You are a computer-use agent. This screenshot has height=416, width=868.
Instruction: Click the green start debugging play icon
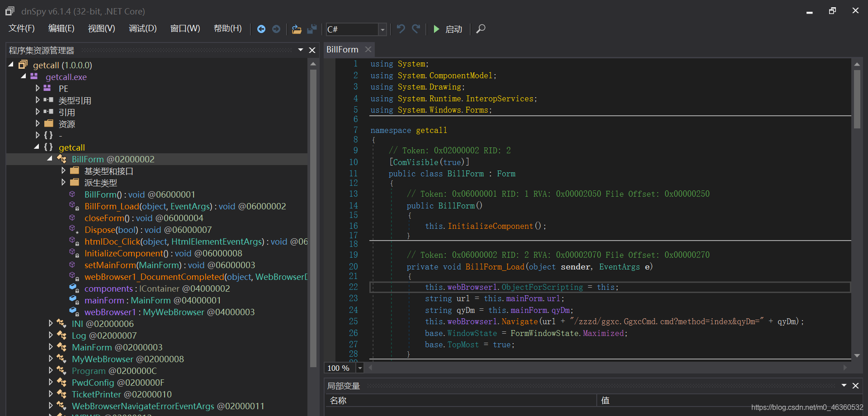click(x=436, y=29)
